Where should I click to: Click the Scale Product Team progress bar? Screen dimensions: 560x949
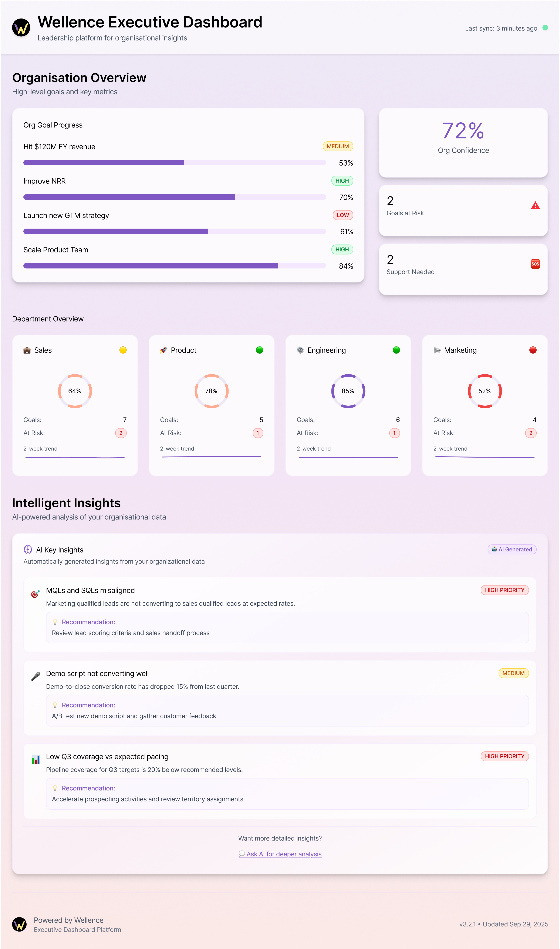pyautogui.click(x=174, y=266)
